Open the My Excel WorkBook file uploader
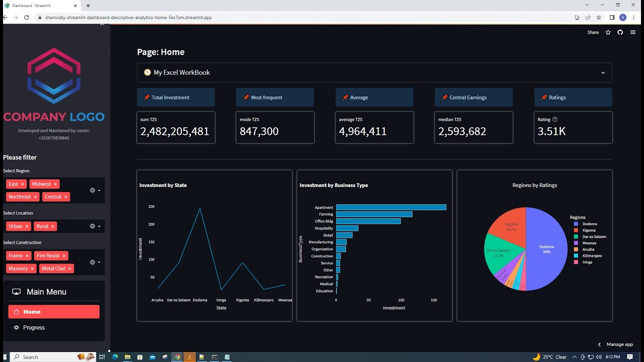 [x=374, y=72]
